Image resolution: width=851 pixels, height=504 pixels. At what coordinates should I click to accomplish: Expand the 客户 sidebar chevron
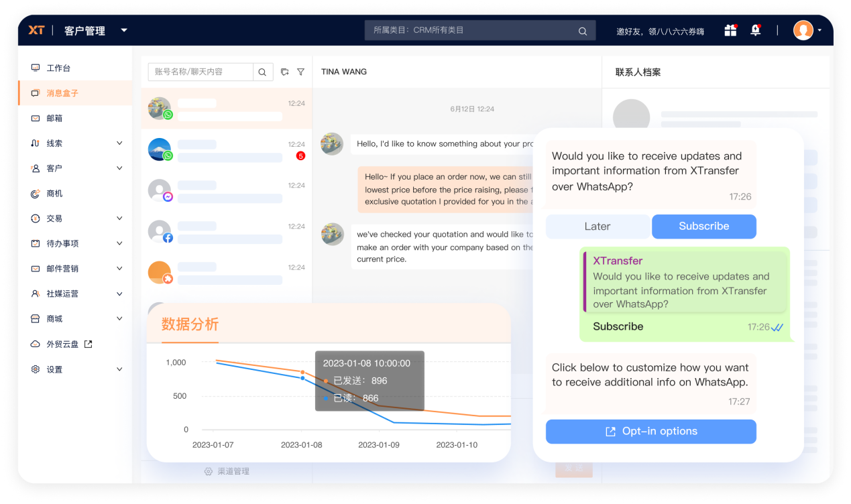point(119,168)
